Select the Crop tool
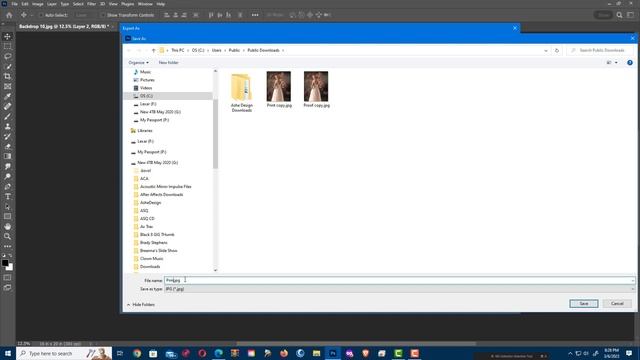This screenshot has height=360, width=640. point(7,76)
